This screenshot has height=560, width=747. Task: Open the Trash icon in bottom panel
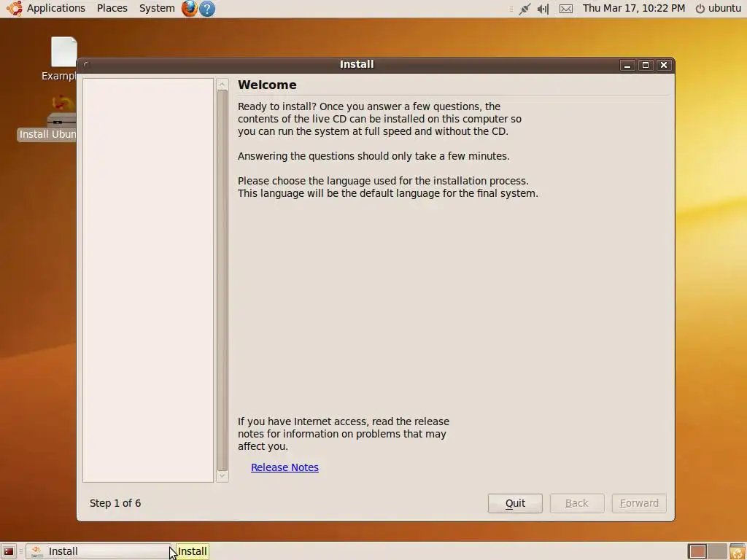tap(738, 551)
